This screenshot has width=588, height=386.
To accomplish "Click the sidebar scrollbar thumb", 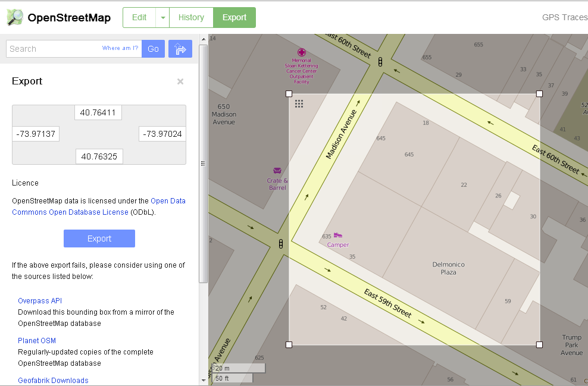I will click(x=204, y=164).
